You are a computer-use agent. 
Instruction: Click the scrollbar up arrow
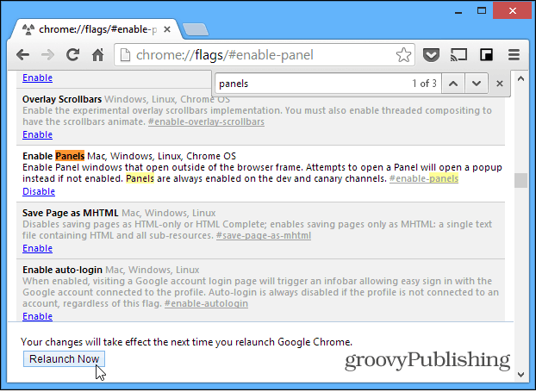[x=520, y=79]
